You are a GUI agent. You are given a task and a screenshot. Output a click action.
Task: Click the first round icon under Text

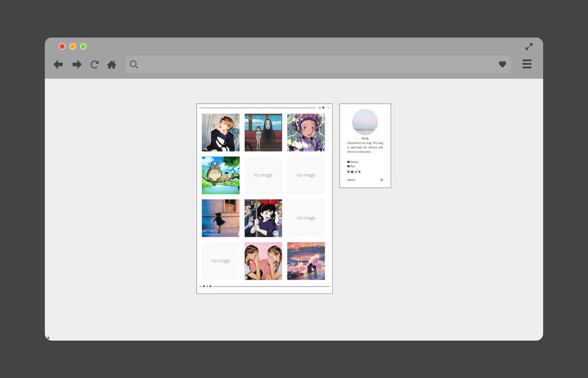pos(348,172)
